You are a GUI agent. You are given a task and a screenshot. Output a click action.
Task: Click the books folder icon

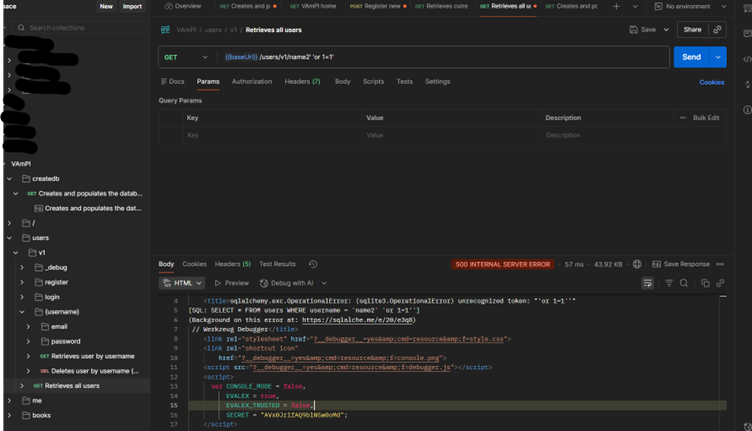pos(26,416)
